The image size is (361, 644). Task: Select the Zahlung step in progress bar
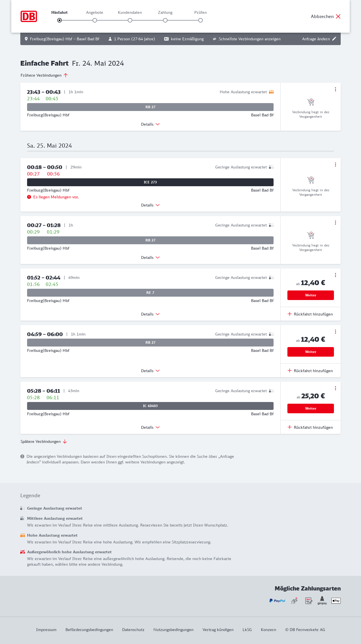(x=165, y=20)
